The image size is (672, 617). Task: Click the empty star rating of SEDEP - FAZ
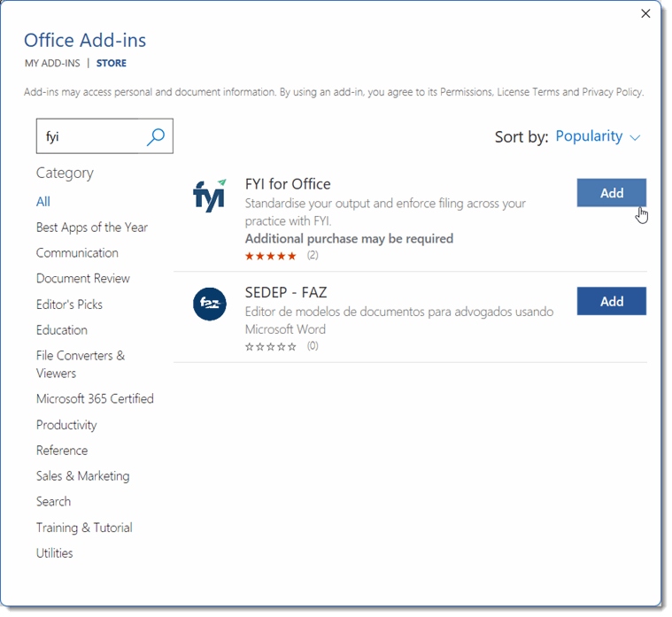point(270,347)
